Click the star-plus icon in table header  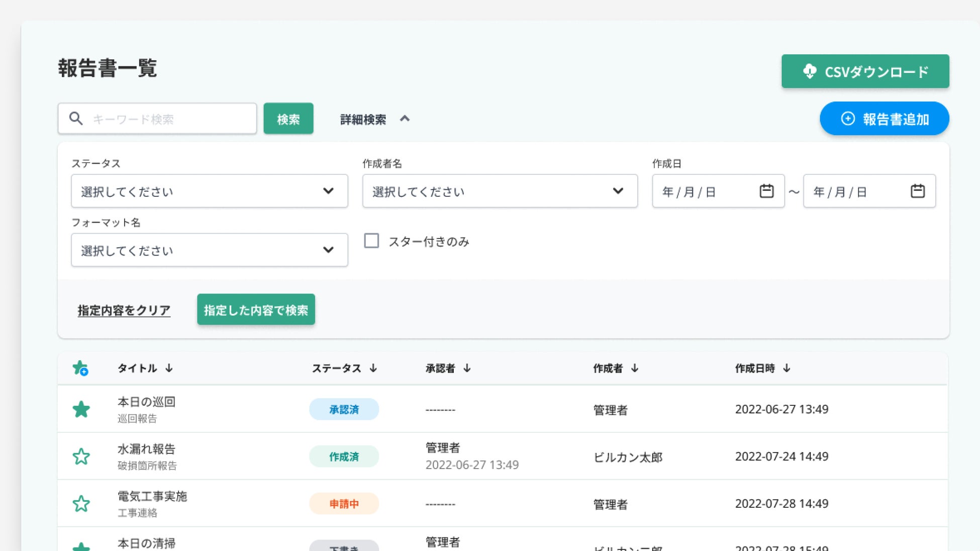(80, 368)
